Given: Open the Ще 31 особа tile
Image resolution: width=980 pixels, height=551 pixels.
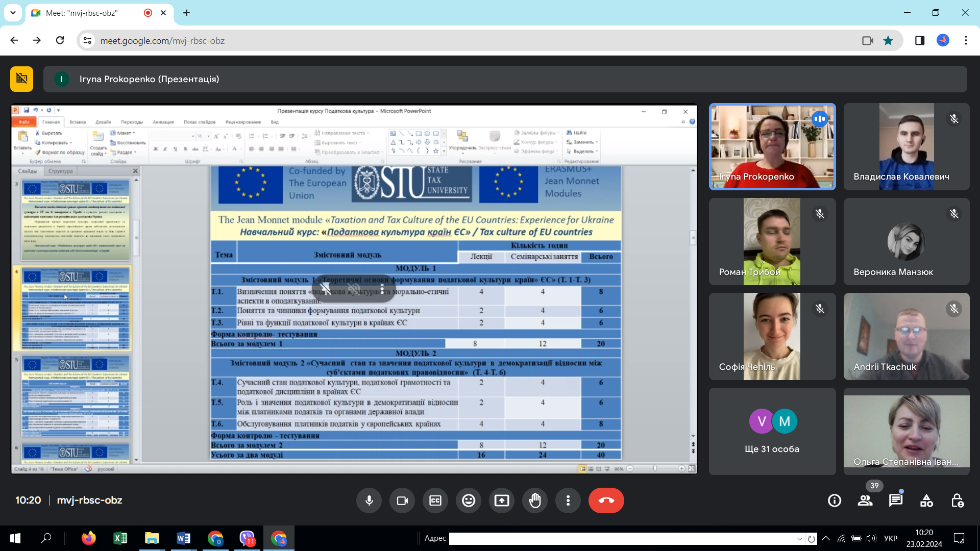Looking at the screenshot, I should 772,431.
